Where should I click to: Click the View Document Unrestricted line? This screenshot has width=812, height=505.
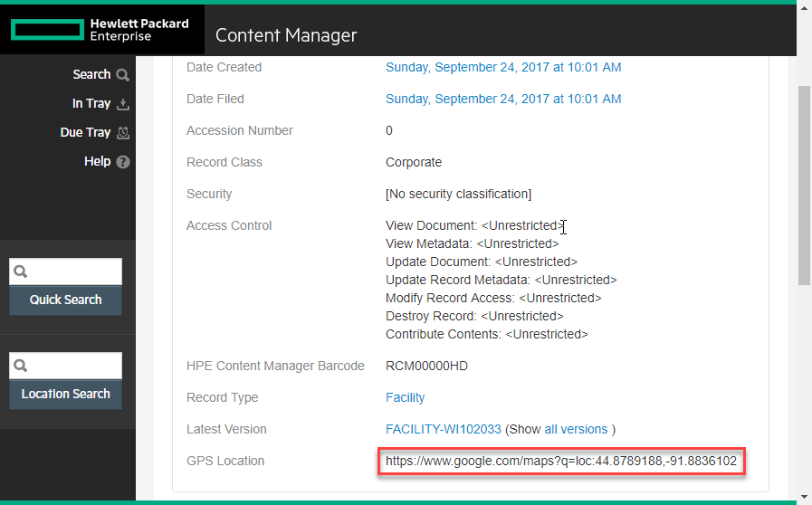(x=475, y=226)
